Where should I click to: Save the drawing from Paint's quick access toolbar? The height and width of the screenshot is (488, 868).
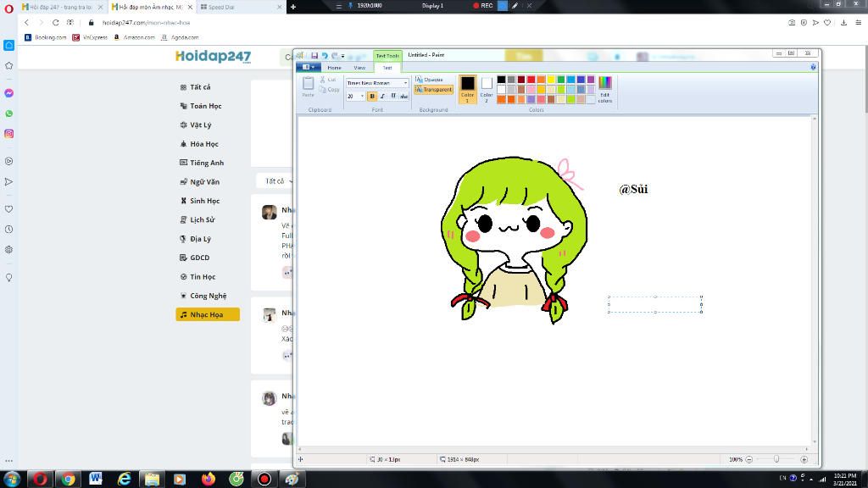pyautogui.click(x=314, y=55)
